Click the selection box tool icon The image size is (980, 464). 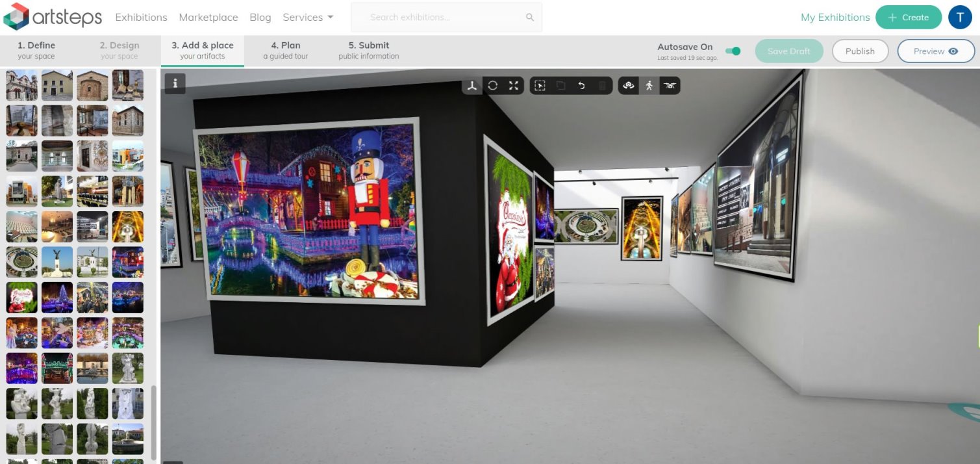(540, 86)
